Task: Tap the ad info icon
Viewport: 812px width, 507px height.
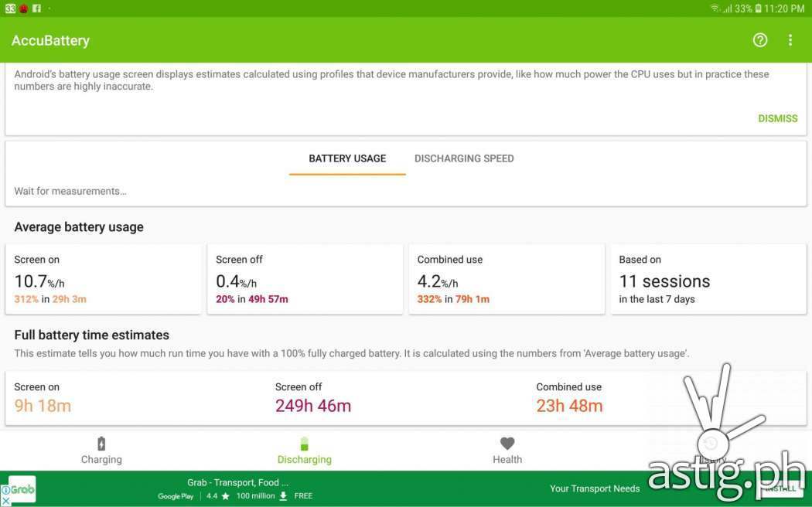Action: [x=5, y=490]
